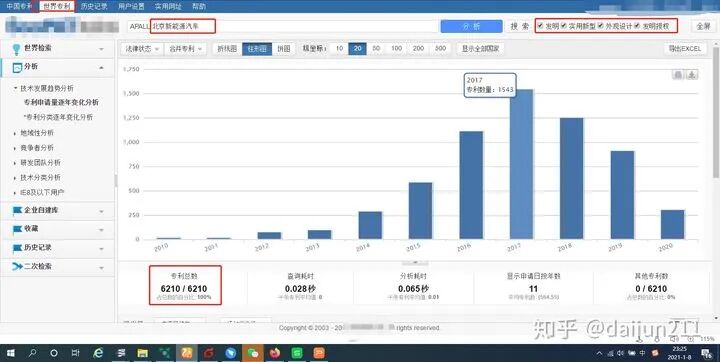Click the flag icon beside 企业自建库
Viewport: 720px width, 362px height.
click(x=17, y=210)
